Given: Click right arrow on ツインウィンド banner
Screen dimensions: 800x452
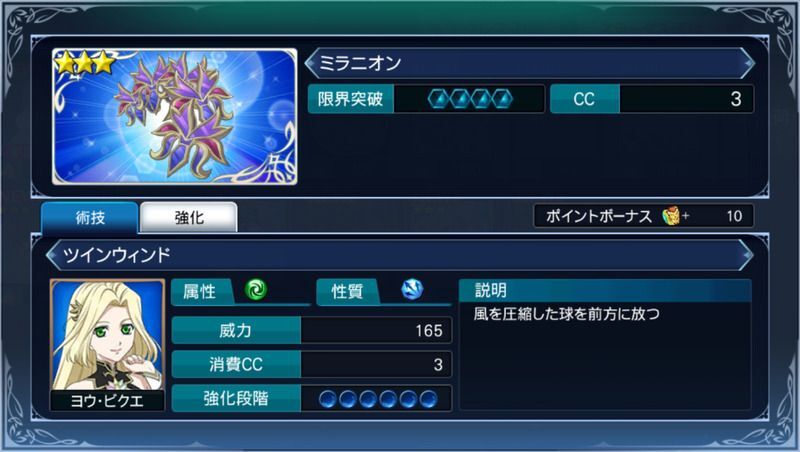Looking at the screenshot, I should pyautogui.click(x=746, y=255).
